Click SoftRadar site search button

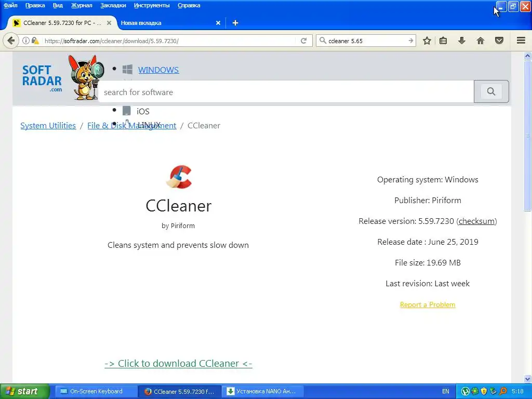(x=491, y=91)
